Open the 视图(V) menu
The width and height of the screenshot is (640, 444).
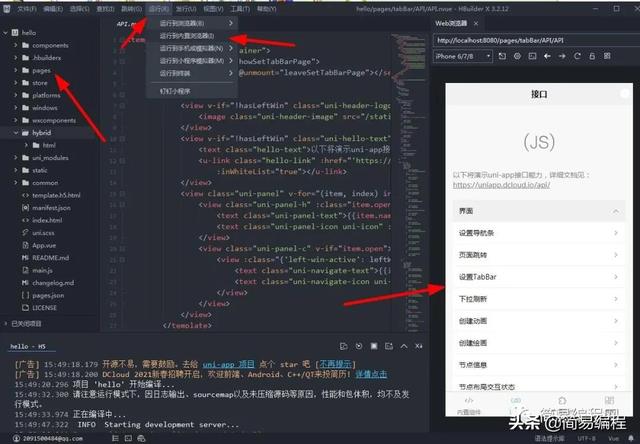point(213,9)
